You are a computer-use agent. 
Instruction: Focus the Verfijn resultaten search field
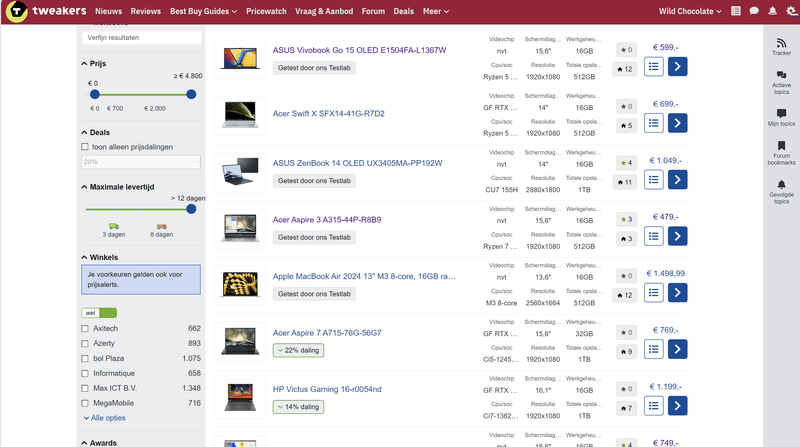click(141, 38)
